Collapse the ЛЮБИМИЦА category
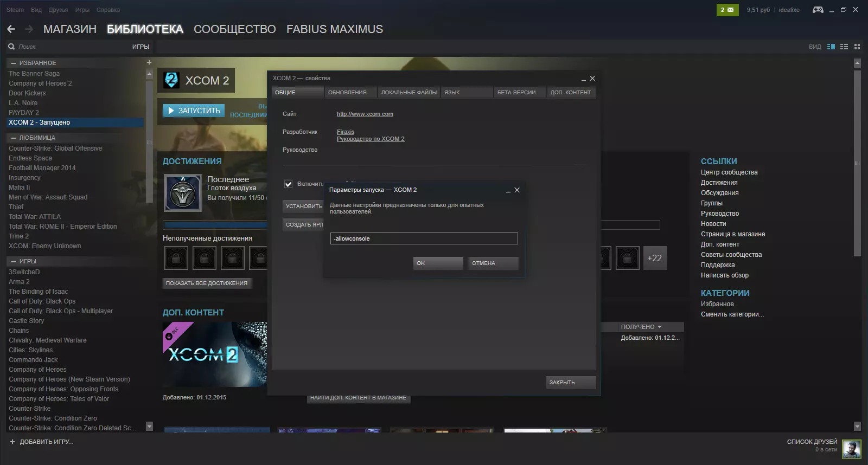 (14, 138)
